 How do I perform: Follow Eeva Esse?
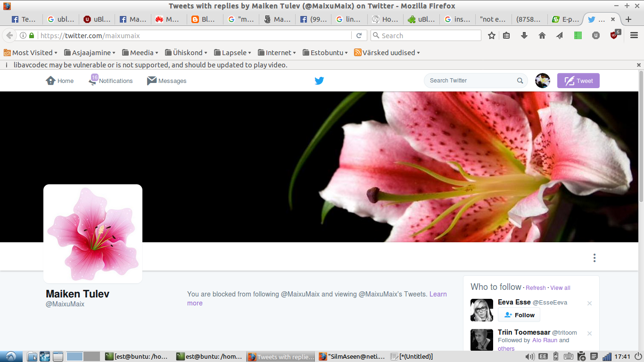[519, 315]
